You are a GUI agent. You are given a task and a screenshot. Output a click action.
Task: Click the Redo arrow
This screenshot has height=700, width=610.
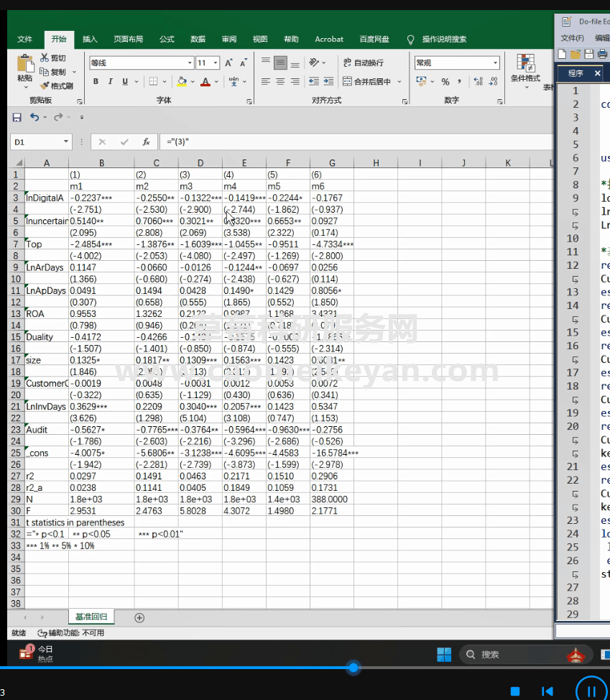[58, 117]
